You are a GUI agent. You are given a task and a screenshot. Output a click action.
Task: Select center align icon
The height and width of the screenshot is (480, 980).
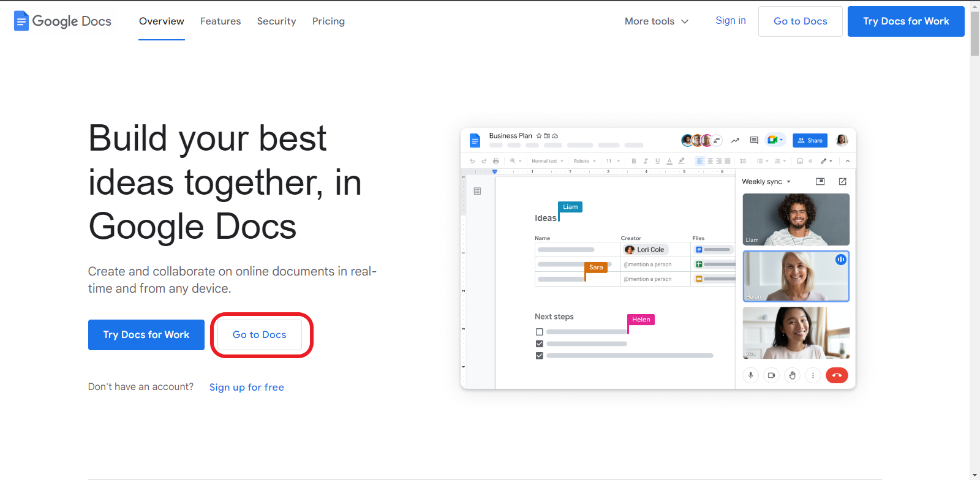point(710,161)
